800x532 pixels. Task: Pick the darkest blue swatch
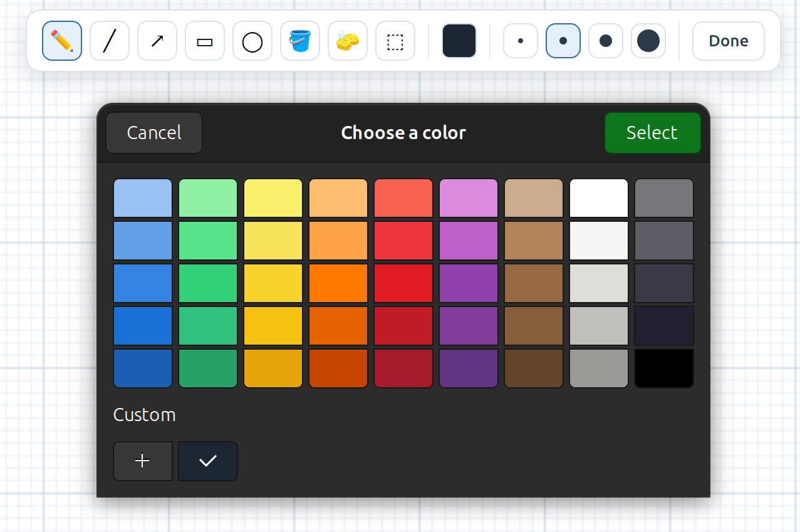click(143, 368)
